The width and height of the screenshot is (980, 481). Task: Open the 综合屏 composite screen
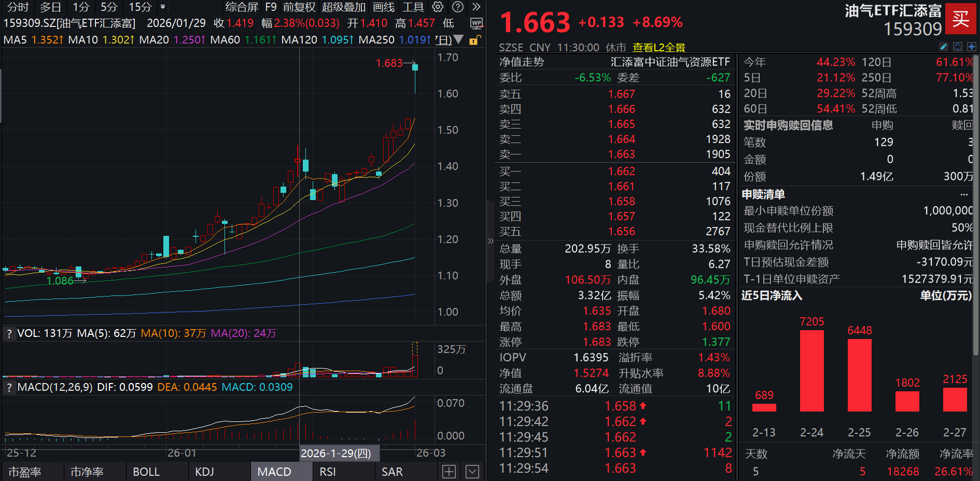point(242,7)
